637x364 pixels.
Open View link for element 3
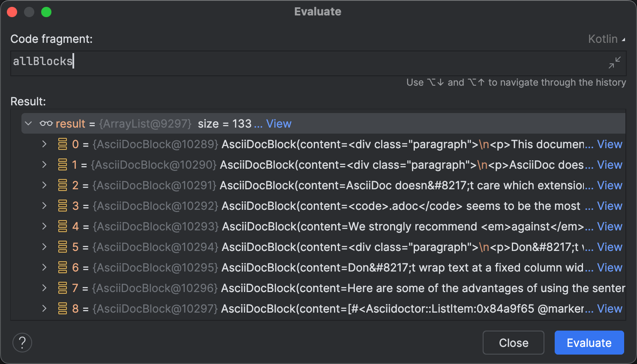pos(610,206)
